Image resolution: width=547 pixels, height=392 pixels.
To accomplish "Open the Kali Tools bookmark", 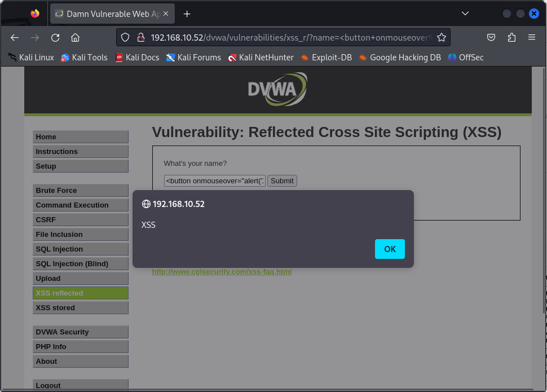I will (x=84, y=57).
